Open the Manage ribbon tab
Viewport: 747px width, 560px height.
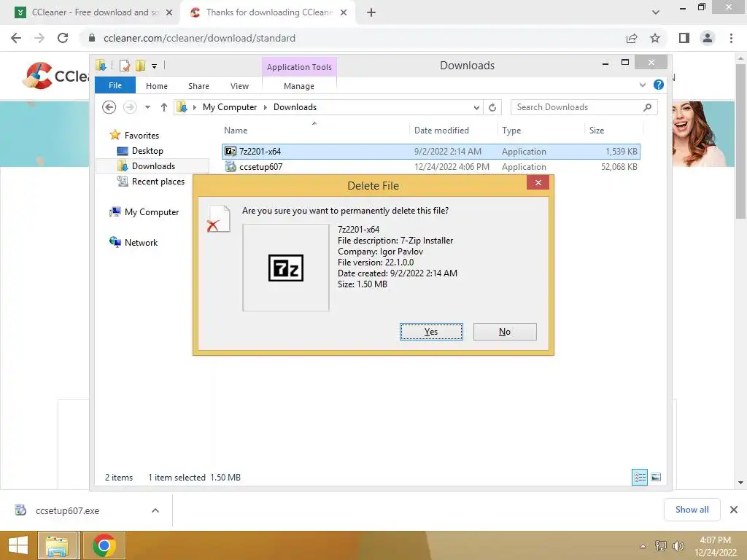299,86
